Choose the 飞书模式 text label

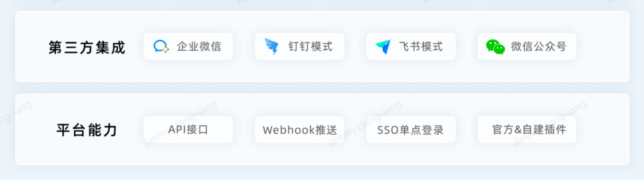click(x=421, y=47)
